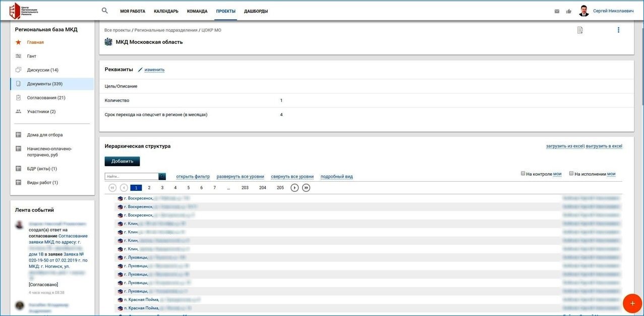Collapse all levels via свернуть все уровни
This screenshot has height=316, width=644.
tap(292, 177)
